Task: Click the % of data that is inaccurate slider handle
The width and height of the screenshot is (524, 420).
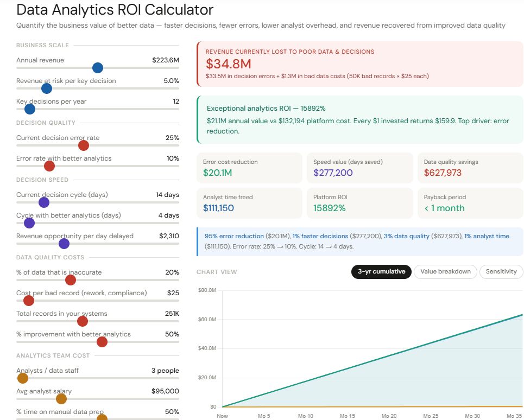Action: tap(70, 280)
